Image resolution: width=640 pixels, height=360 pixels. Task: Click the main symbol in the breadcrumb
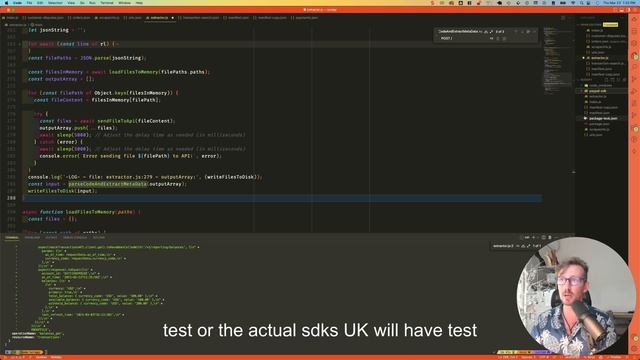click(x=38, y=25)
